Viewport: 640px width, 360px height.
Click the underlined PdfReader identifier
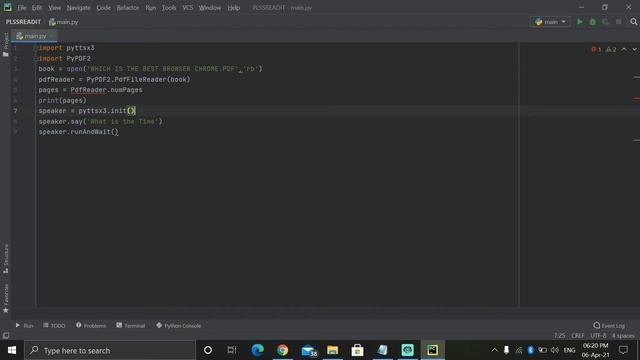pyautogui.click(x=88, y=90)
